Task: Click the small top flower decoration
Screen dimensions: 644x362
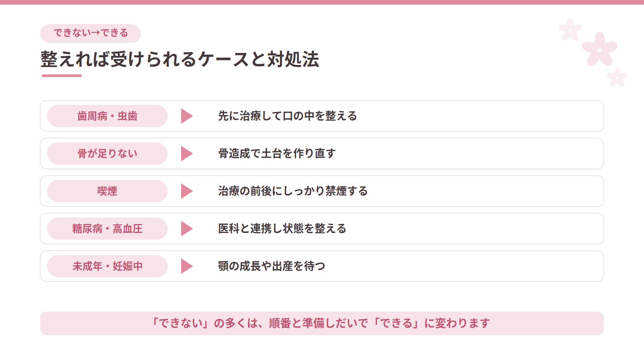Action: [x=570, y=29]
